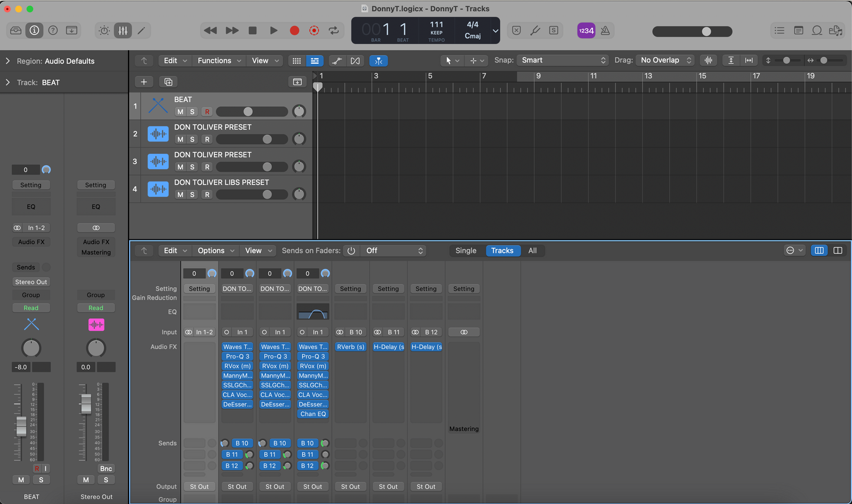The image size is (852, 504).
Task: Open the Library panel icon
Action: pyautogui.click(x=16, y=31)
